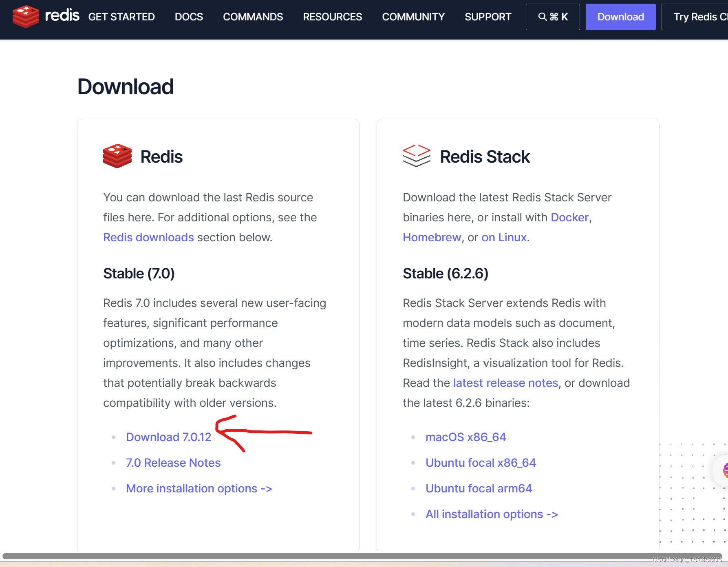Open the COMMUNITY menu
The width and height of the screenshot is (728, 567).
pos(413,17)
